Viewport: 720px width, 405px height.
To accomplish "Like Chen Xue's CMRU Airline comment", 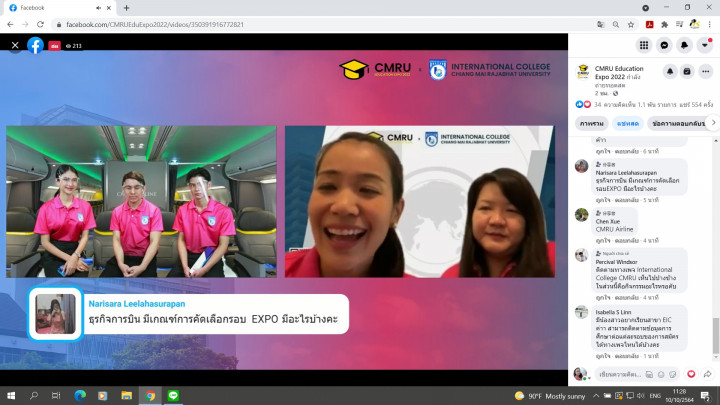I will [603, 241].
